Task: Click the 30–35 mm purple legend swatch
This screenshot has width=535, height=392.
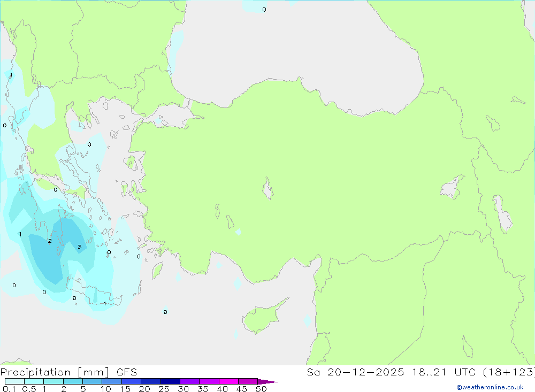Action: tap(190, 381)
